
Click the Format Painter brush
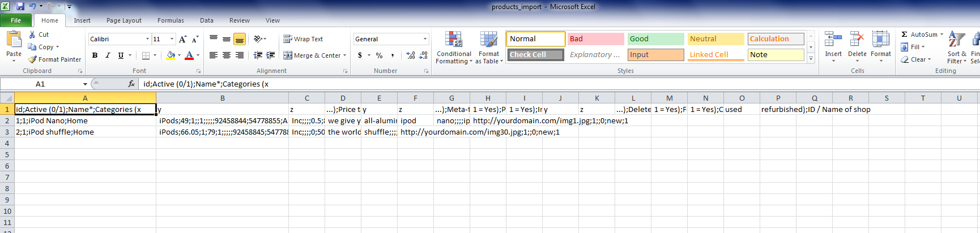pyautogui.click(x=32, y=59)
